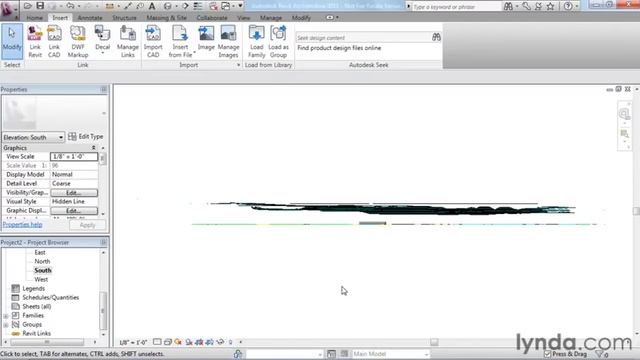Open the Decal dropdown arrow
This screenshot has height=360, width=640.
102,53
